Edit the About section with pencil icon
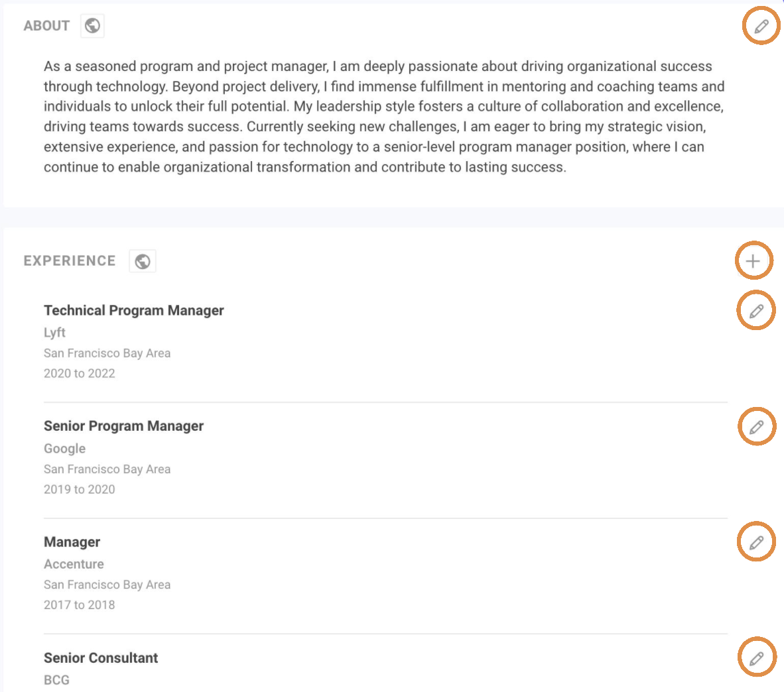 tap(761, 26)
